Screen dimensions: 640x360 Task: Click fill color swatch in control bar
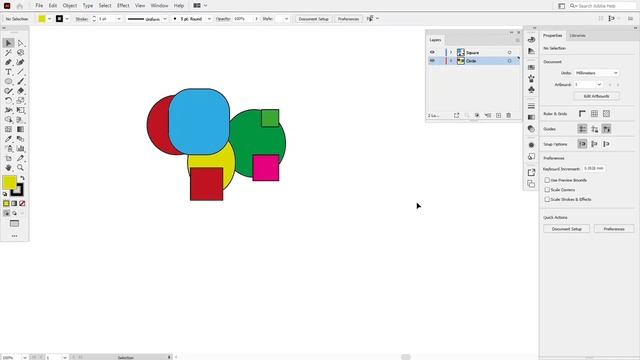[42, 19]
